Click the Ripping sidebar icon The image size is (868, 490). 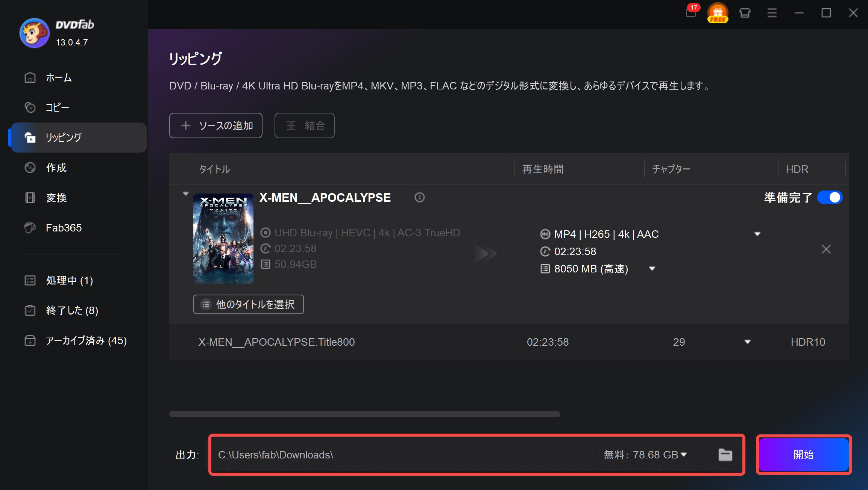pyautogui.click(x=30, y=138)
